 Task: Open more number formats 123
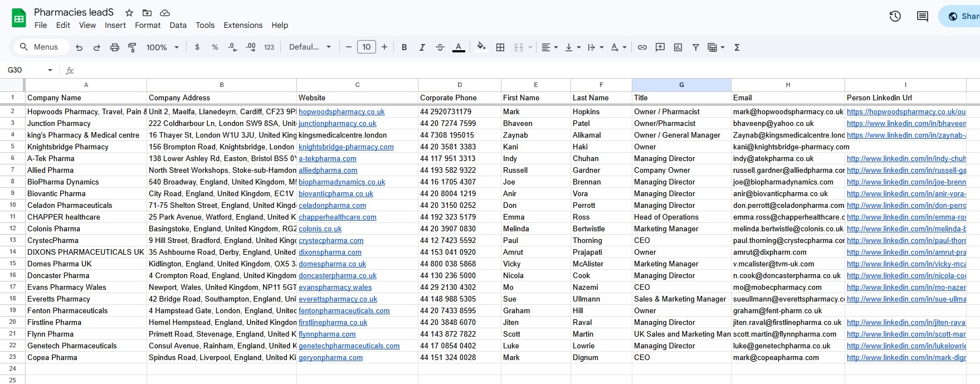pyautogui.click(x=269, y=47)
